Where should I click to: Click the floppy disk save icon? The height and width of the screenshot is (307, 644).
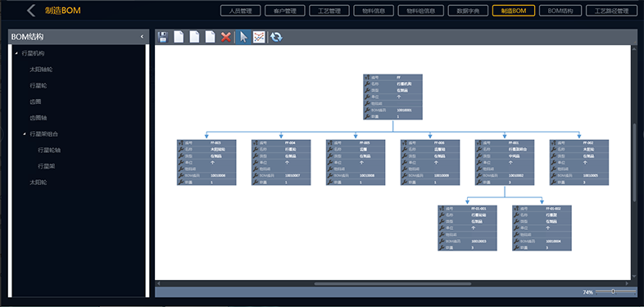pyautogui.click(x=163, y=37)
